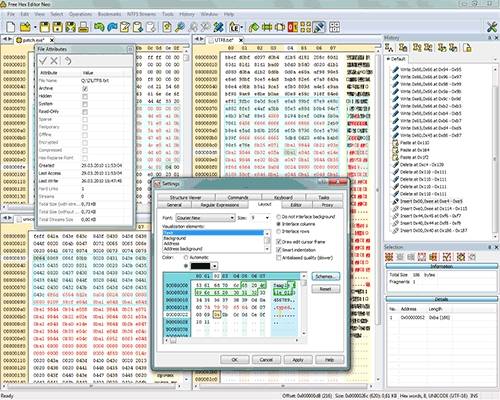Apply changes with checkmark in File Attributes

[43, 61]
